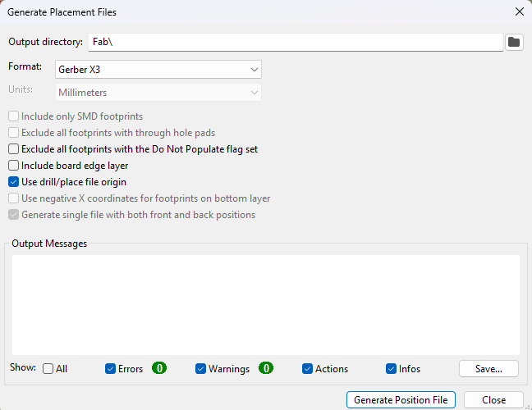Click inside the Output Messages text area
This screenshot has height=410, width=532.
pyautogui.click(x=266, y=304)
